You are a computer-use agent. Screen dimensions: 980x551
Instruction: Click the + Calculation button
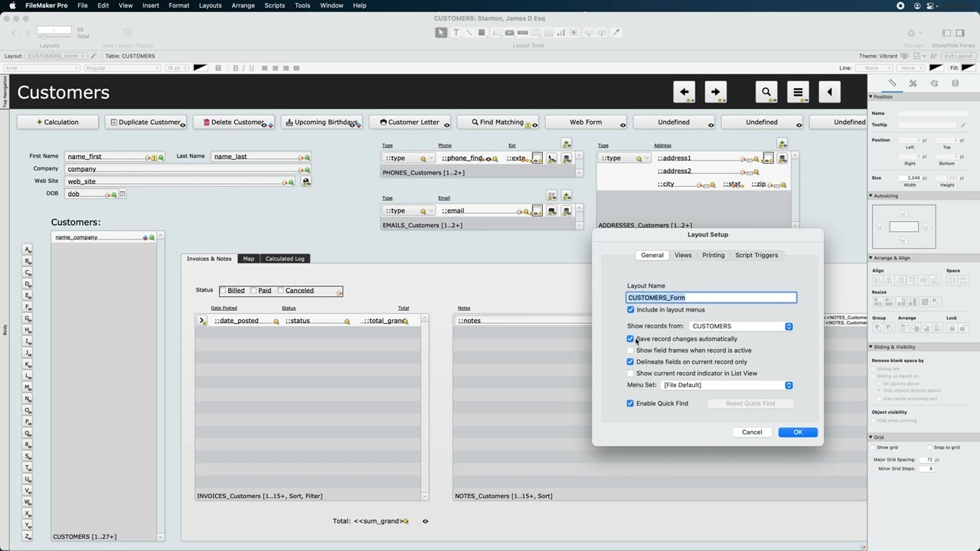click(58, 122)
